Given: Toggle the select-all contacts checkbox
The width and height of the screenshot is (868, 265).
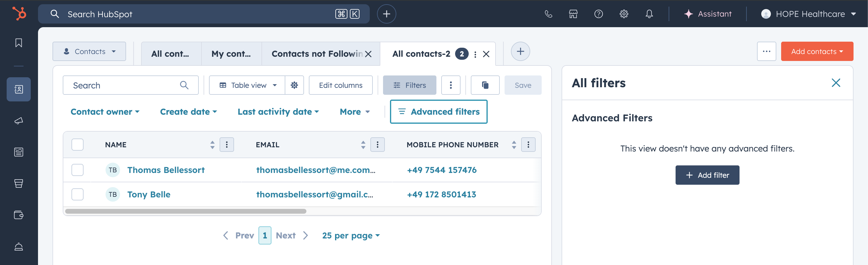Looking at the screenshot, I should click(x=78, y=145).
